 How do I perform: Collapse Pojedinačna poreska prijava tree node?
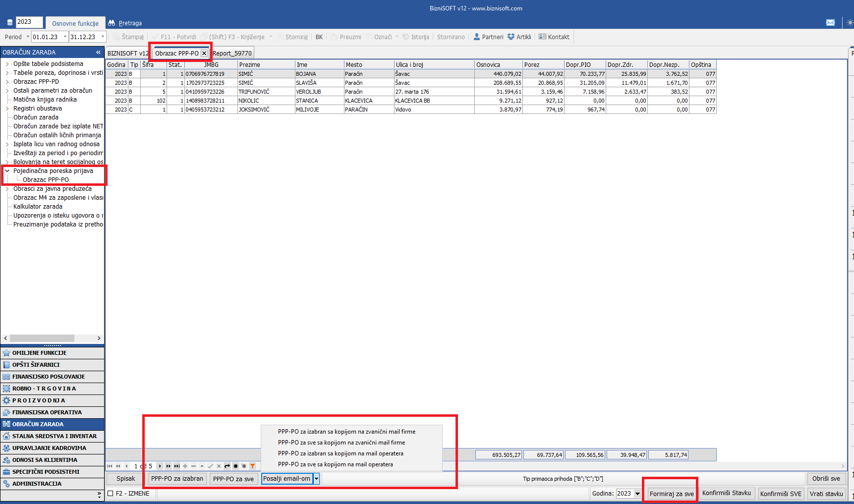[7, 171]
